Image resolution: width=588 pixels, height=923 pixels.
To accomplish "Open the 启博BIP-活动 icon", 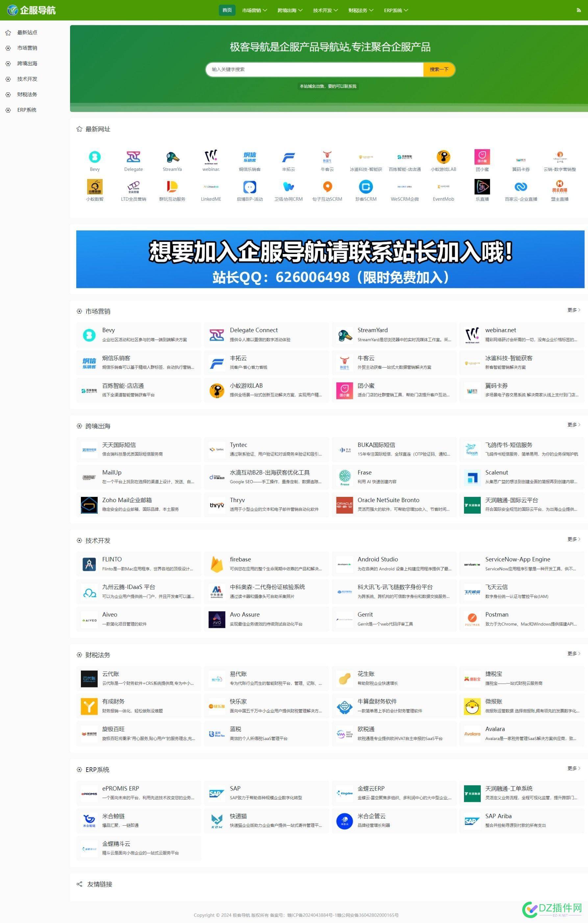I will click(250, 187).
